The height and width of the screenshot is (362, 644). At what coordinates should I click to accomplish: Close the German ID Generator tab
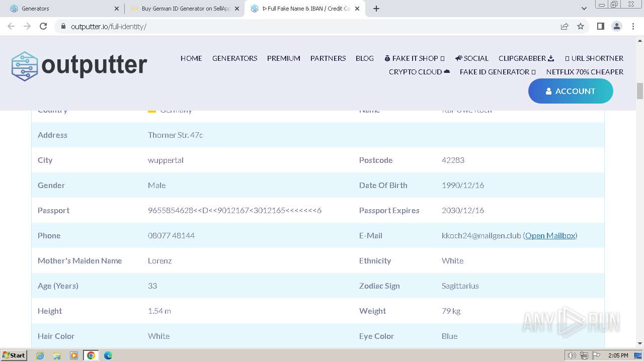click(x=237, y=9)
